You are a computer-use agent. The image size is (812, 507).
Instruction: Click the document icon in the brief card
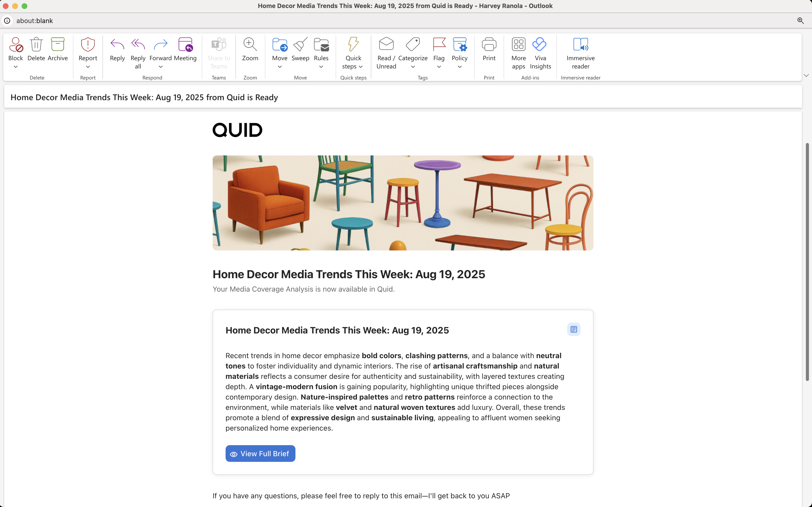click(573, 329)
